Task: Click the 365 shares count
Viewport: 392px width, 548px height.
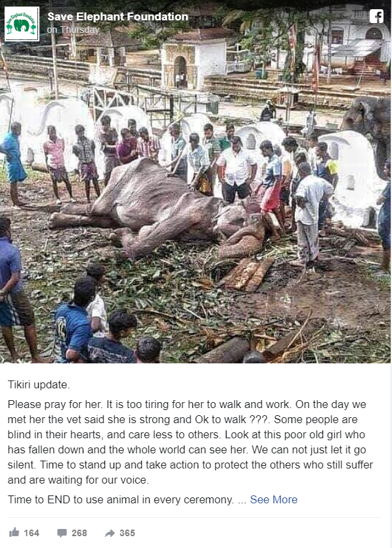Action: 127,533
